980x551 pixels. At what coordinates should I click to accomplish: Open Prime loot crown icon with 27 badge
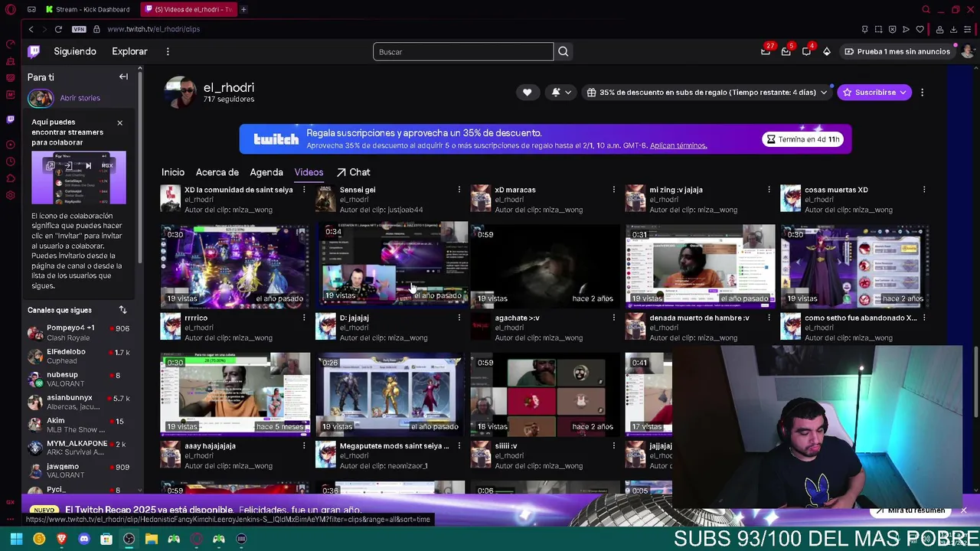pos(766,51)
